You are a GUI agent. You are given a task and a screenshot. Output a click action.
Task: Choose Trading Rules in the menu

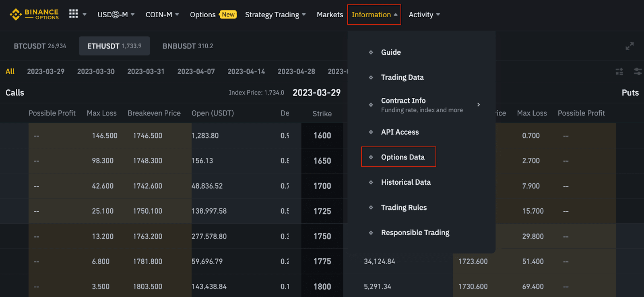pos(404,208)
